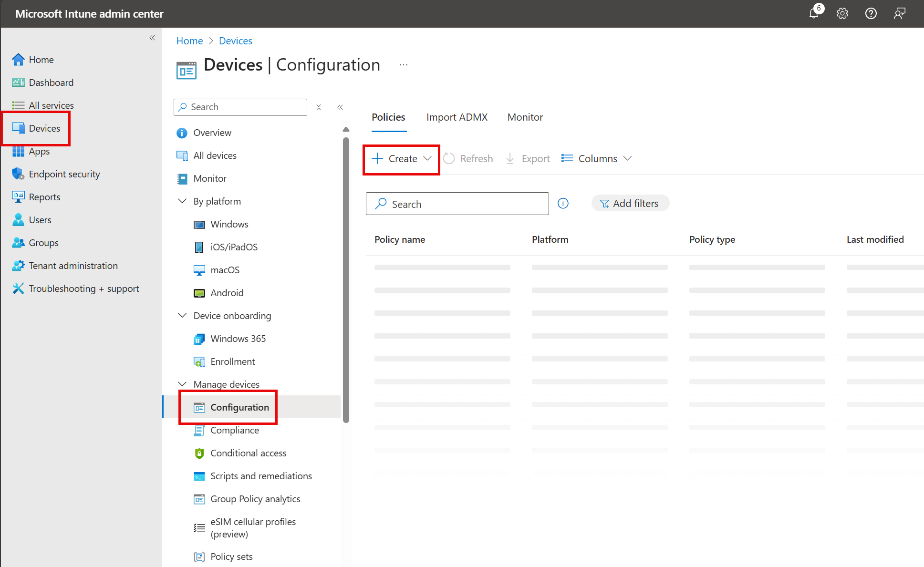Open the Create policy dropdown

pyautogui.click(x=402, y=159)
